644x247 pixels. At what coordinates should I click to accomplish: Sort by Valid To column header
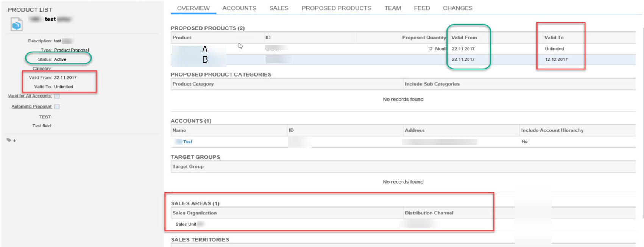coord(554,38)
